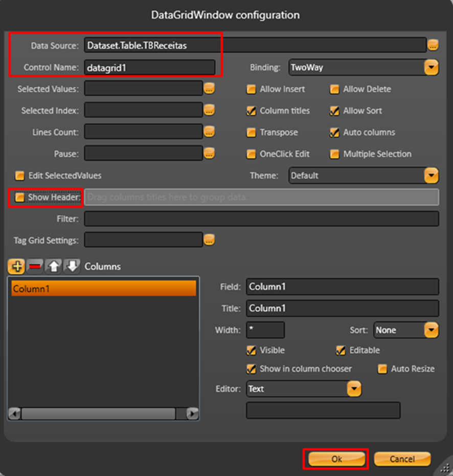Viewport: 453px width, 476px height.
Task: Expand the Editor Text dropdown
Action: pos(354,389)
